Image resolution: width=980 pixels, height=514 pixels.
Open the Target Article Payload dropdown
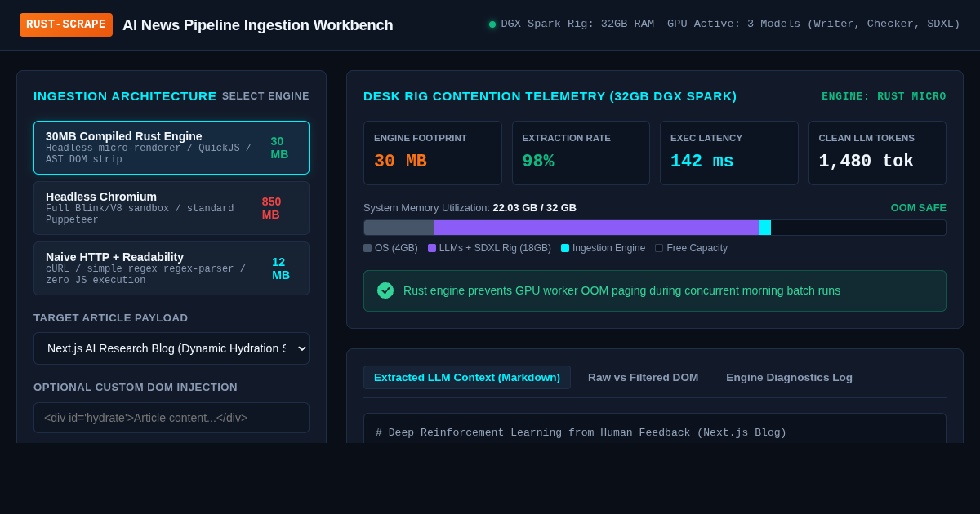(171, 348)
